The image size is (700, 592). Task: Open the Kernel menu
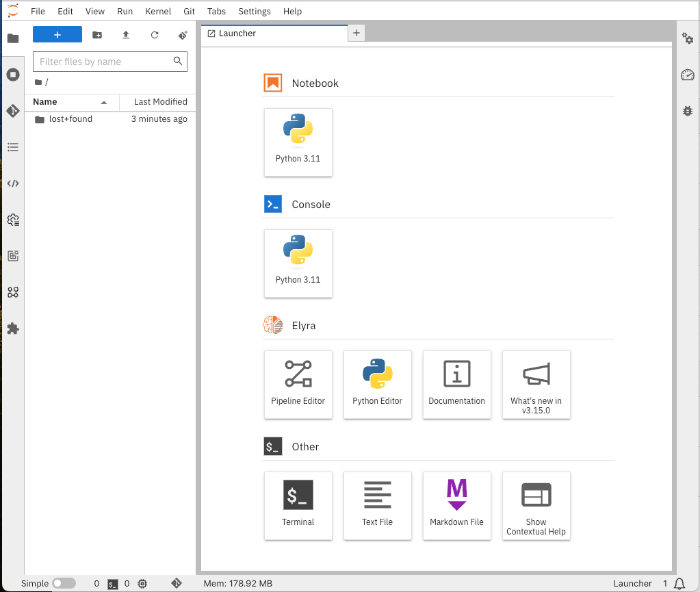tap(158, 12)
